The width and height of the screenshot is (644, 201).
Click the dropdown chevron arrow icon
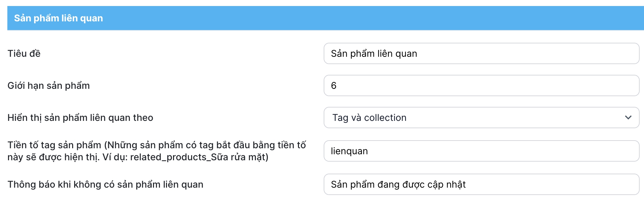628,118
